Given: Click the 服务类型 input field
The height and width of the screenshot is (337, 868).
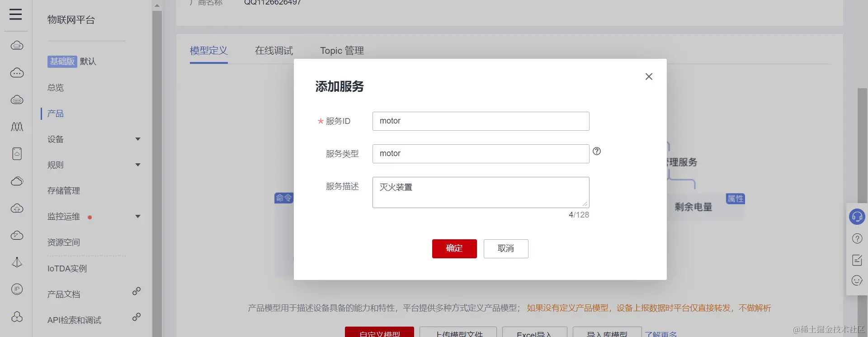Looking at the screenshot, I should [x=481, y=153].
